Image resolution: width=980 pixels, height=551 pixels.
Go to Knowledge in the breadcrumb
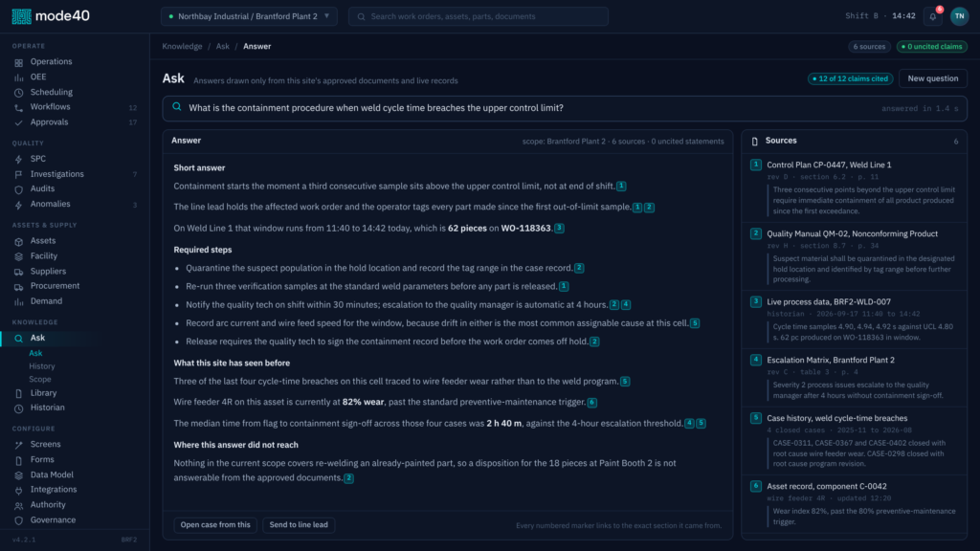[x=182, y=46]
